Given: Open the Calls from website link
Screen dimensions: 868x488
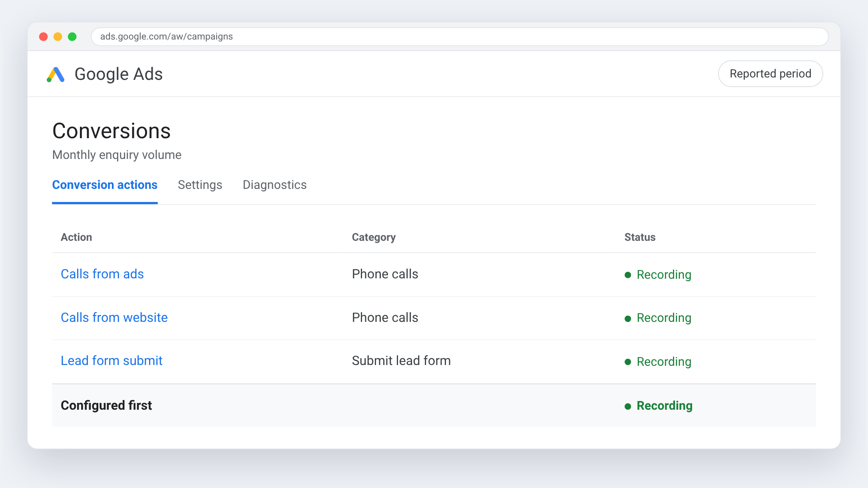Looking at the screenshot, I should (114, 317).
